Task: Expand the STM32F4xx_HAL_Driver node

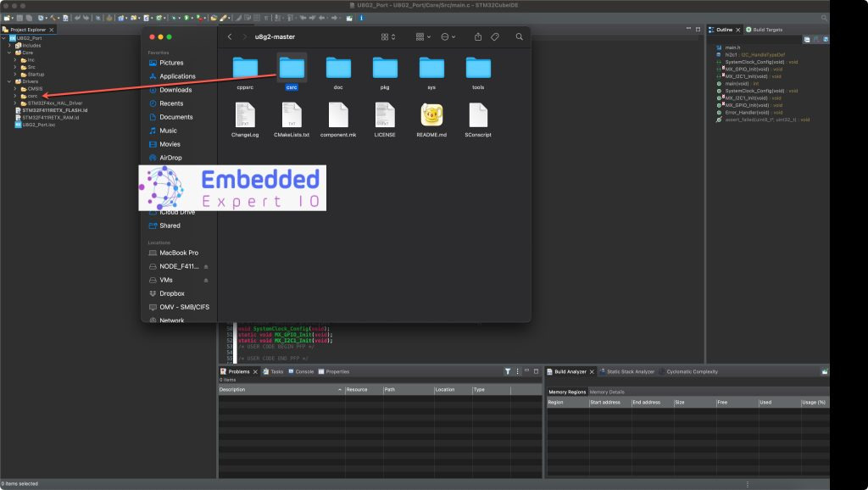Action: pyautogui.click(x=15, y=103)
